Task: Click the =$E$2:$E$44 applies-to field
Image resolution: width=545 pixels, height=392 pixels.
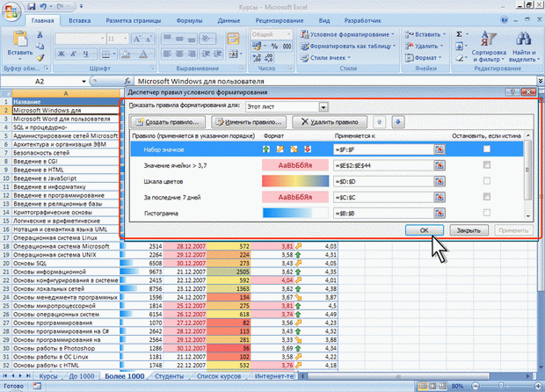Action: pyautogui.click(x=383, y=165)
